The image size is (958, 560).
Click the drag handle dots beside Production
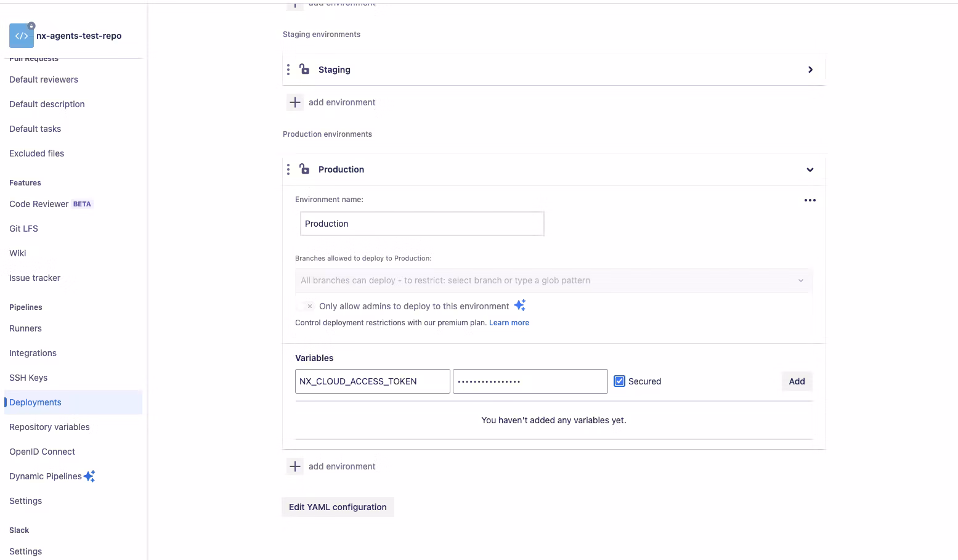coord(288,169)
